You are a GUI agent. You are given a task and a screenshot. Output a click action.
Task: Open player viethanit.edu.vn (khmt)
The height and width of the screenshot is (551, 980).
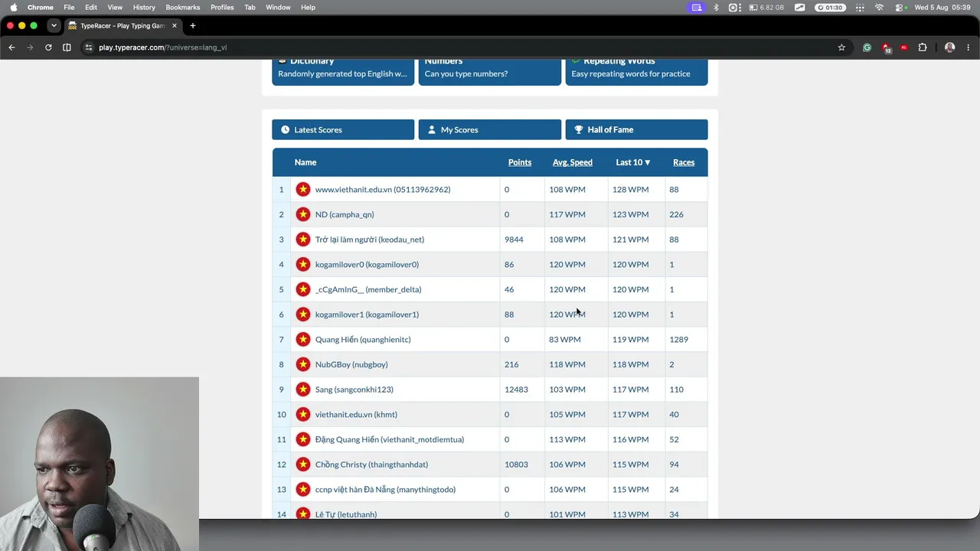(356, 414)
